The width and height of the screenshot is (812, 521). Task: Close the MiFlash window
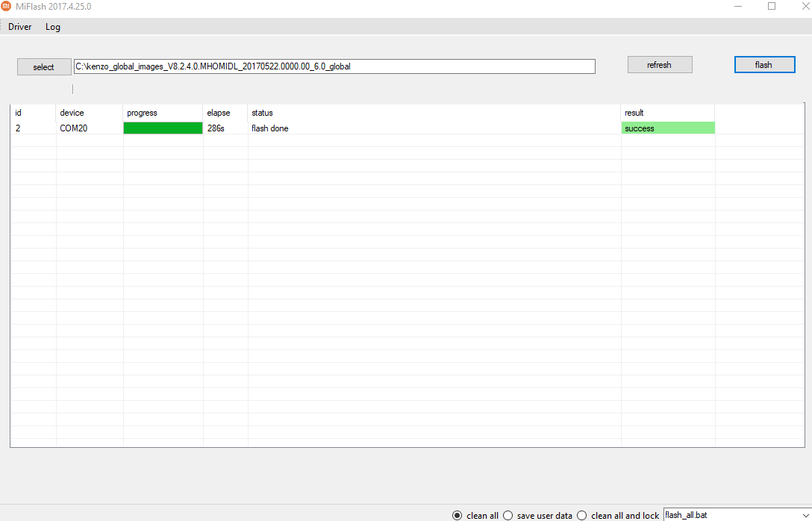[805, 6]
